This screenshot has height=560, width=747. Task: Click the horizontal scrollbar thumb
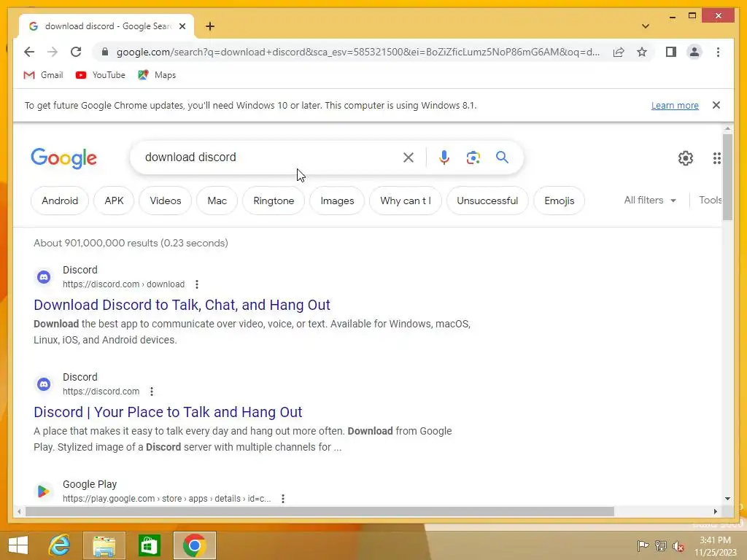point(320,511)
